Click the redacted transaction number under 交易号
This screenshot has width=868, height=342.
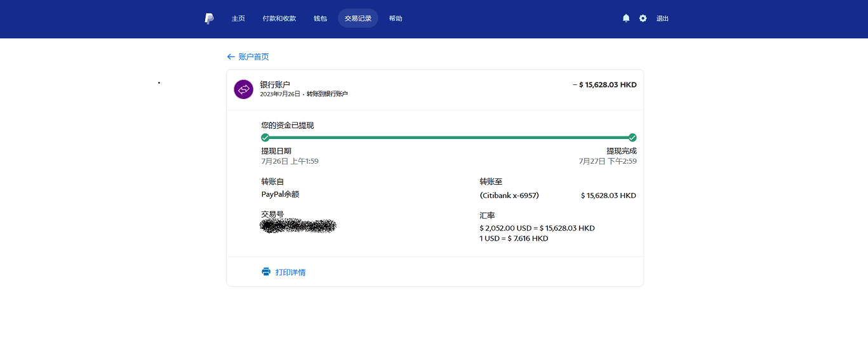click(x=298, y=226)
